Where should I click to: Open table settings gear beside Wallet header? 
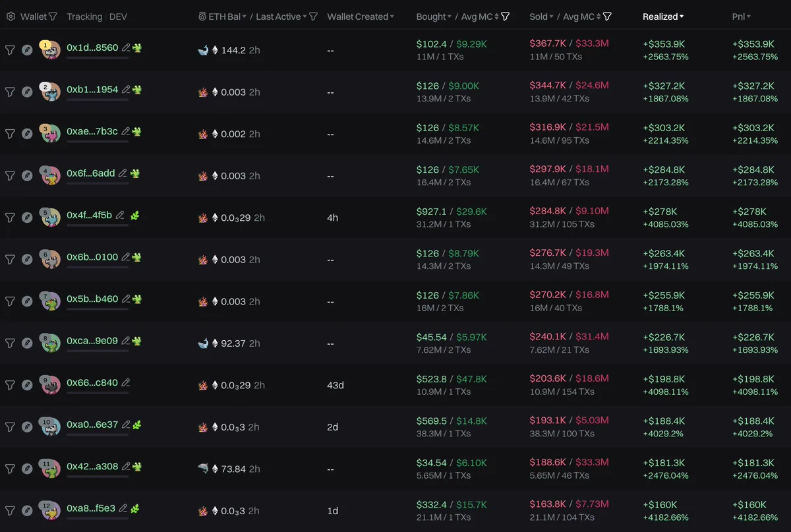coord(11,16)
